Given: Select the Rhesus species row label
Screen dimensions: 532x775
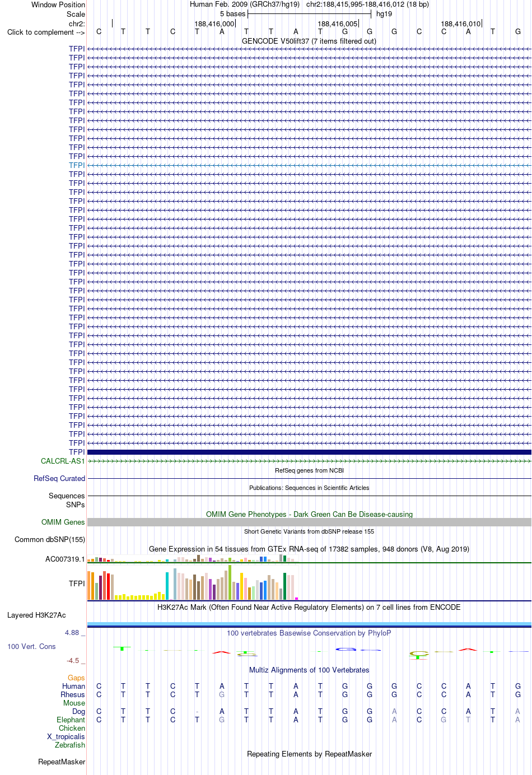Looking at the screenshot, I should (73, 694).
